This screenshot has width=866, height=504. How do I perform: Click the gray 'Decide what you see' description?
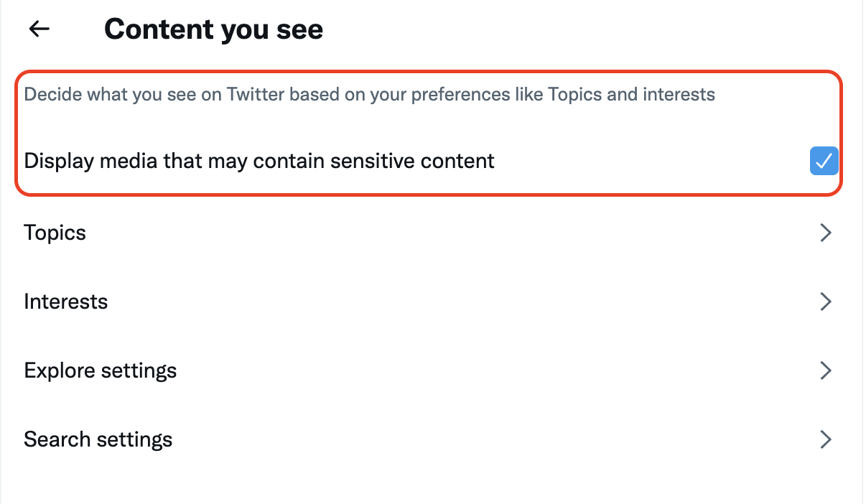(370, 94)
